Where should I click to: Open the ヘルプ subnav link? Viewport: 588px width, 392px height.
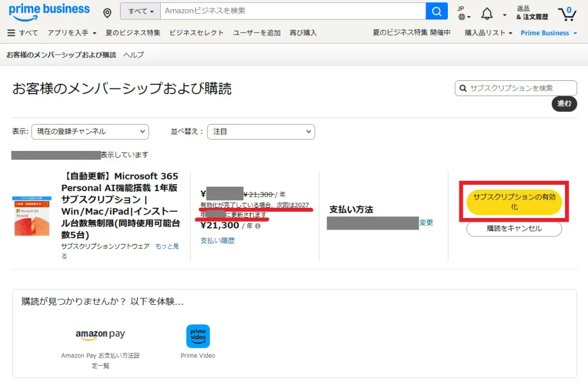(133, 55)
